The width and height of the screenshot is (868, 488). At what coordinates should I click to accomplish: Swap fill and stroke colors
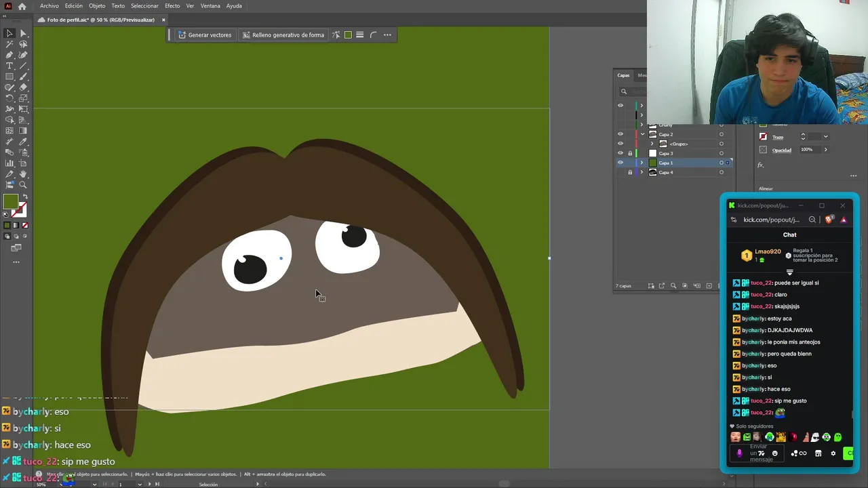25,197
